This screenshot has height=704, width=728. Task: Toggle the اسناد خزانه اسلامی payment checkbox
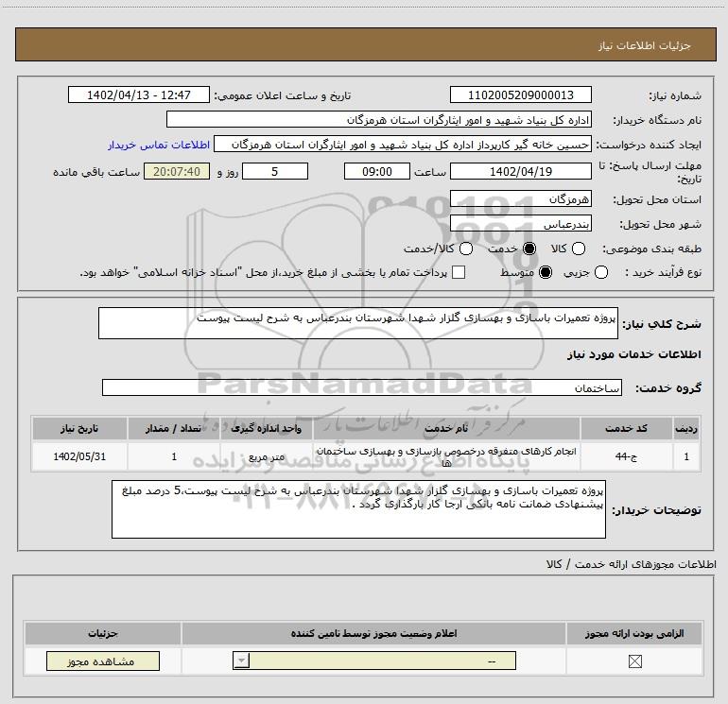click(459, 272)
